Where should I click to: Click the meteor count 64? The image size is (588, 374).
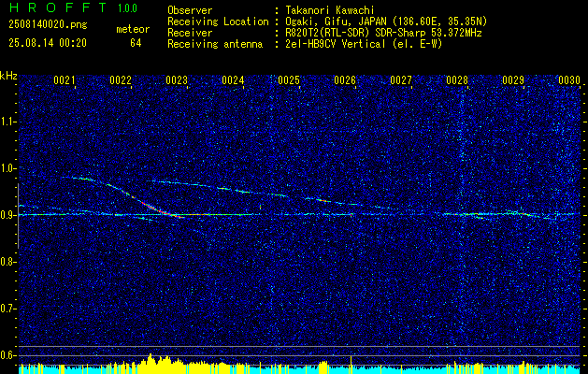click(136, 43)
